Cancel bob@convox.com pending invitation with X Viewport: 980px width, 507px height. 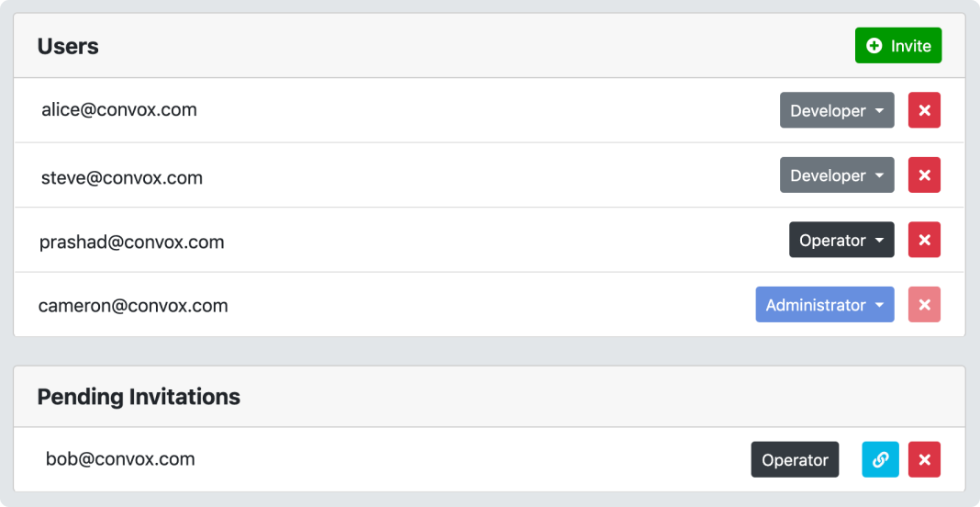924,459
